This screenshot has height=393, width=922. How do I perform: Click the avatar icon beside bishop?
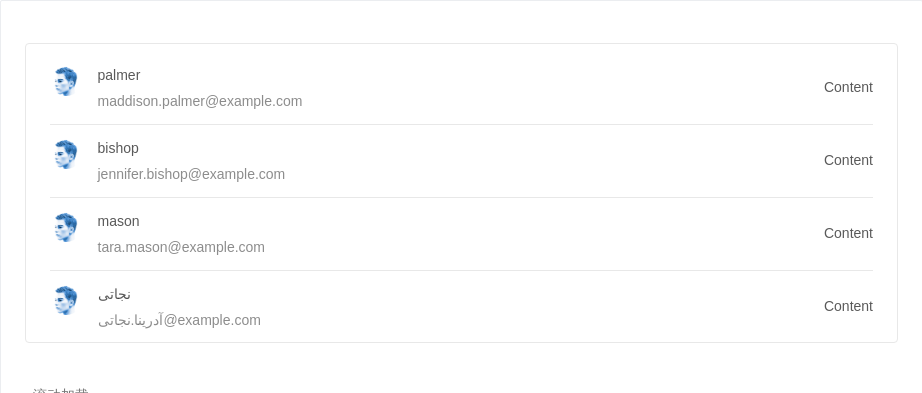coord(65,154)
